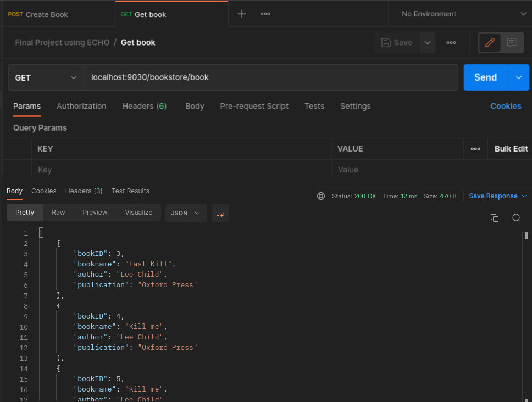The width and height of the screenshot is (532, 402).
Task: Open the Cookies link
Action: (506, 106)
